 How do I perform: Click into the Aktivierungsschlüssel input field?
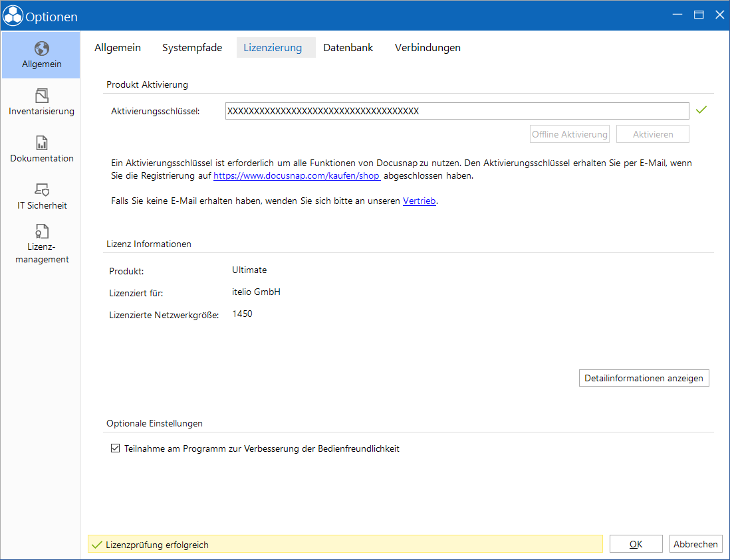click(x=457, y=111)
